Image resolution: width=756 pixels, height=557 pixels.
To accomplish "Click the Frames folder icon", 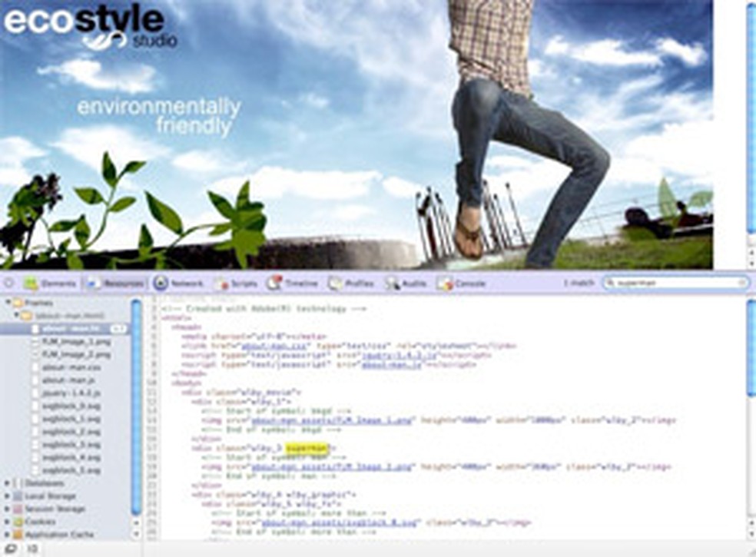I will pos(18,303).
